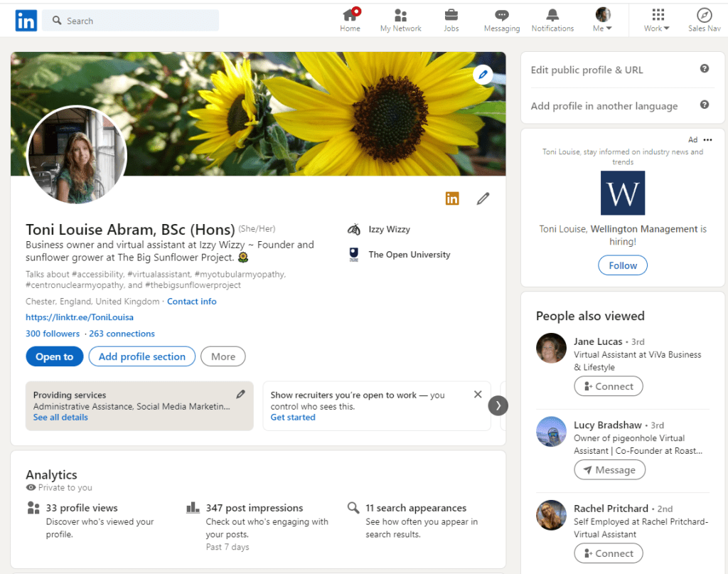Edit Providing services card pencil
Image resolution: width=728 pixels, height=574 pixels.
(241, 394)
